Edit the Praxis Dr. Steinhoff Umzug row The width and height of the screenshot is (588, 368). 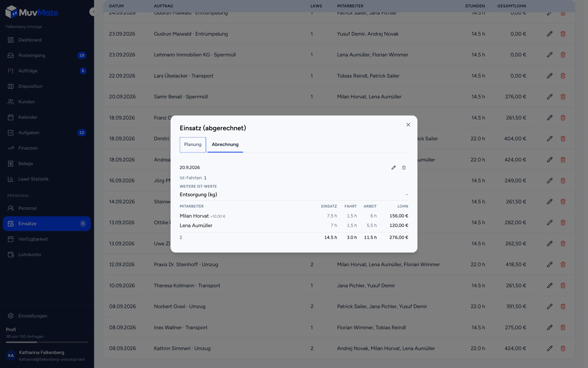(550, 264)
